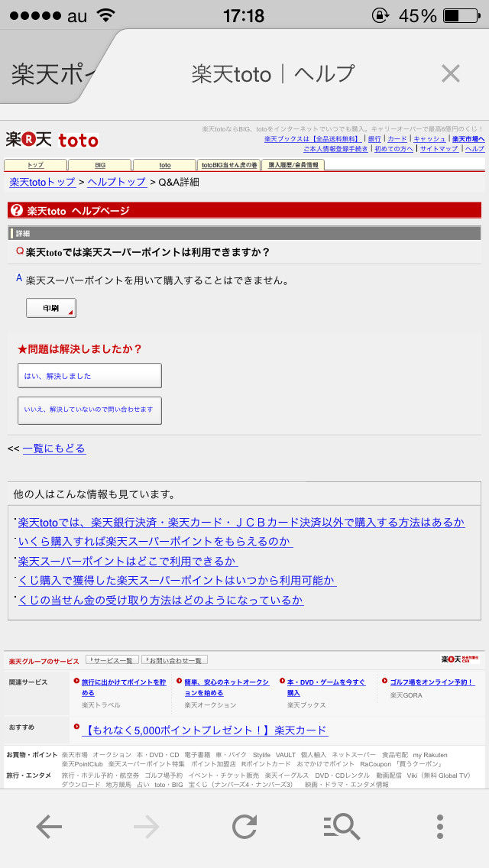This screenshot has height=868, width=489.
Task: Click the ネットスーパー footer text link
Action: coord(353,755)
